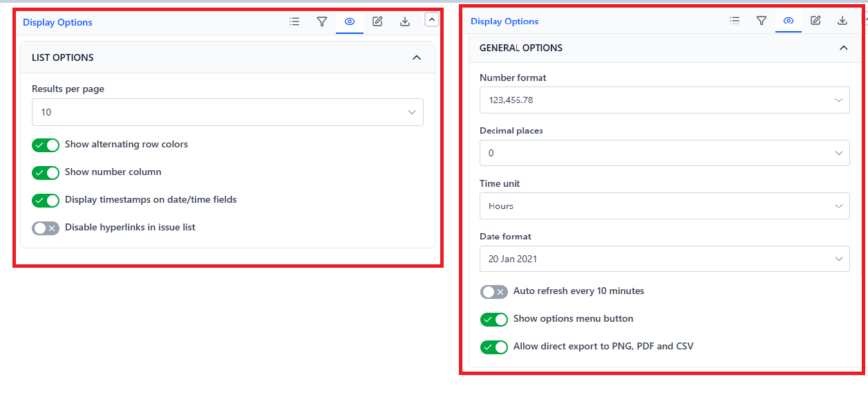
Task: Toggle Show alternating row colors switch
Action: pos(46,145)
